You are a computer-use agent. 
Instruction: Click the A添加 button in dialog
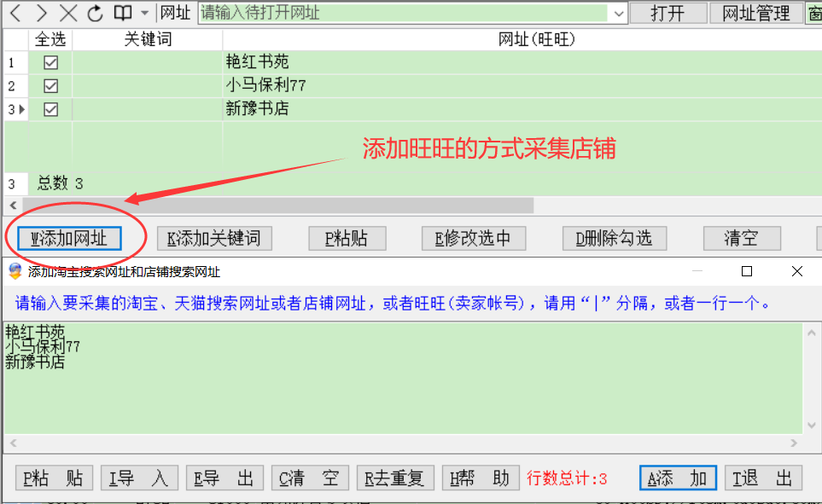(678, 478)
